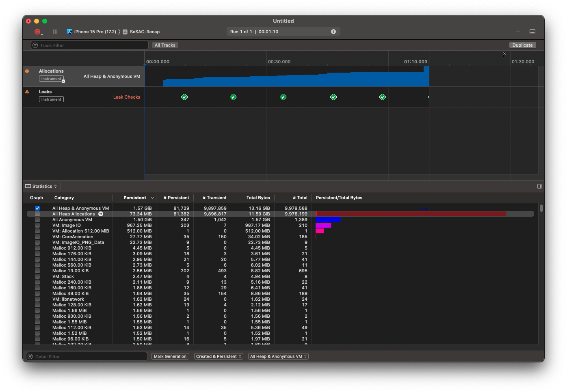Choose the SeSAC-Recap target app

[141, 32]
